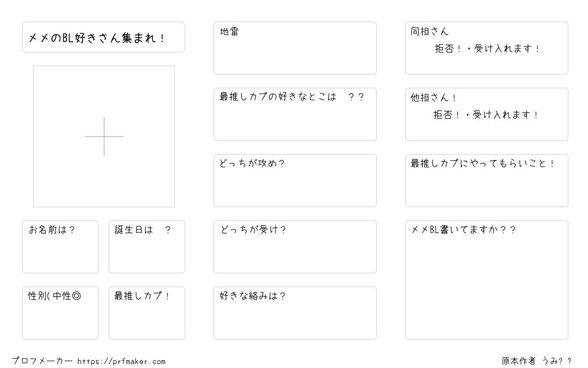Click the どっちが受け？ box
Viewport: 588px width, 368px height.
[295, 247]
